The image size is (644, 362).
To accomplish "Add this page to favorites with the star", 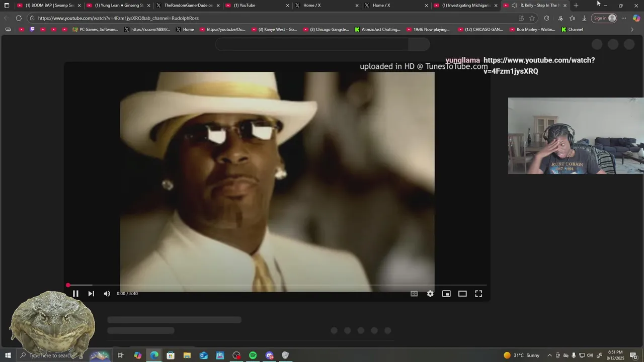I will tap(532, 18).
